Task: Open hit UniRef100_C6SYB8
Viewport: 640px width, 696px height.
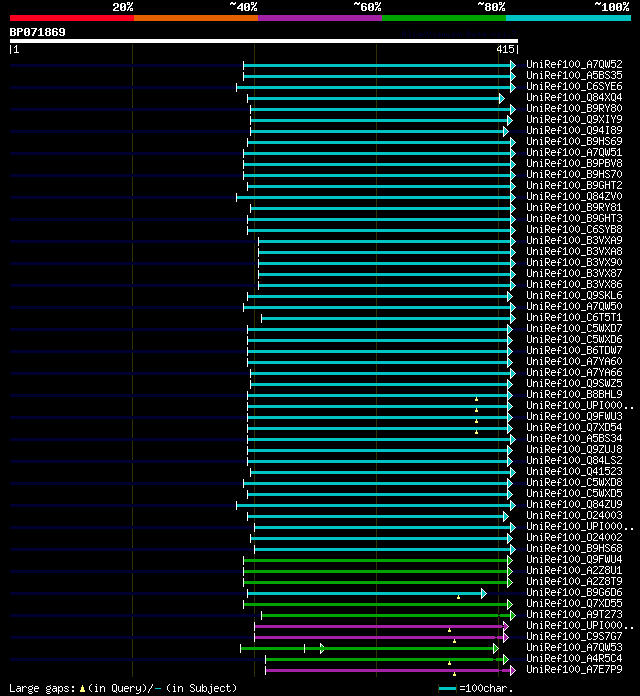Action: [x=574, y=229]
